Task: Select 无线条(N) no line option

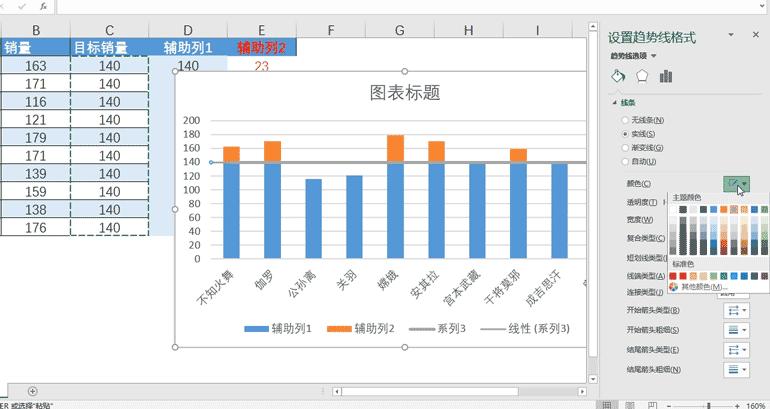Action: click(x=643, y=120)
